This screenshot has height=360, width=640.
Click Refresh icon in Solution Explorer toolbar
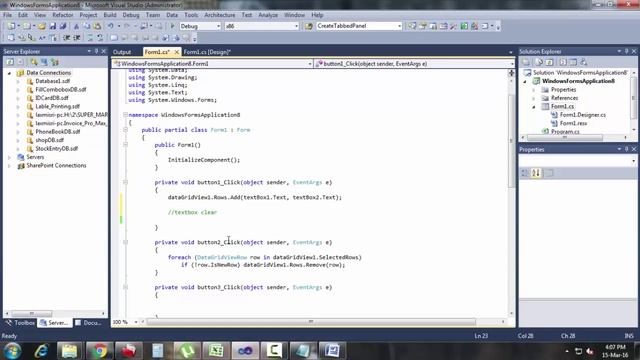[549, 62]
